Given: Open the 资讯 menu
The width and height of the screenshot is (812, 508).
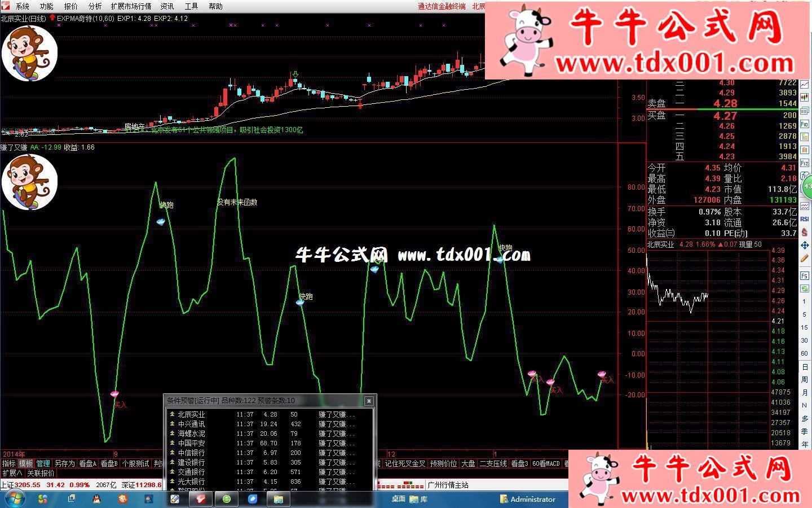Looking at the screenshot, I should [x=167, y=6].
